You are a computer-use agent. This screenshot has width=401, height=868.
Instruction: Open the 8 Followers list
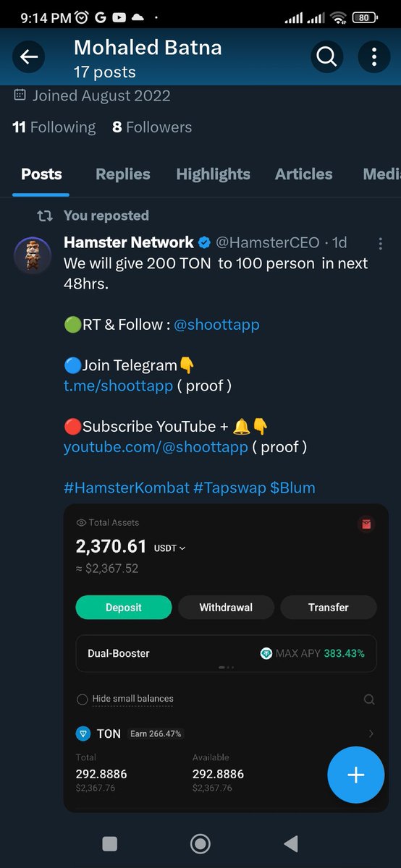[152, 127]
